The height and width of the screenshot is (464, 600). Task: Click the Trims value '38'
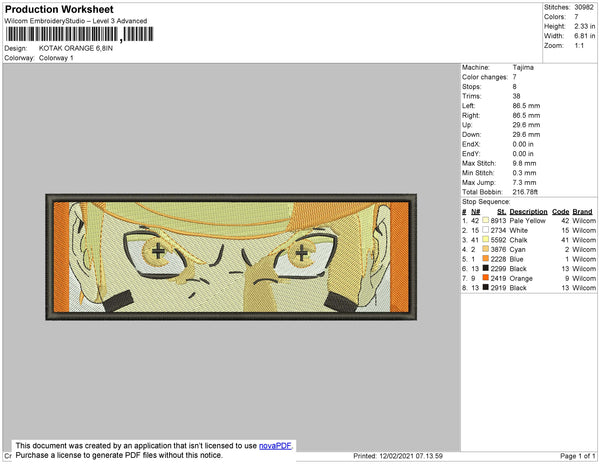(517, 96)
